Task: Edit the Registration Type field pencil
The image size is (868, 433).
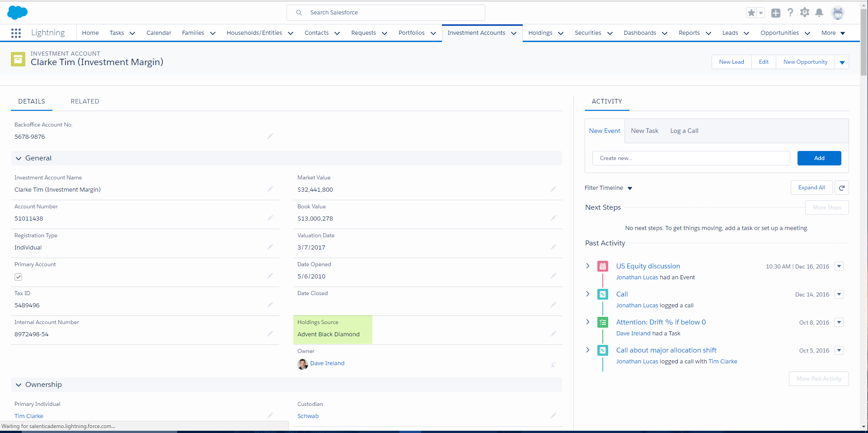Action: coord(270,247)
